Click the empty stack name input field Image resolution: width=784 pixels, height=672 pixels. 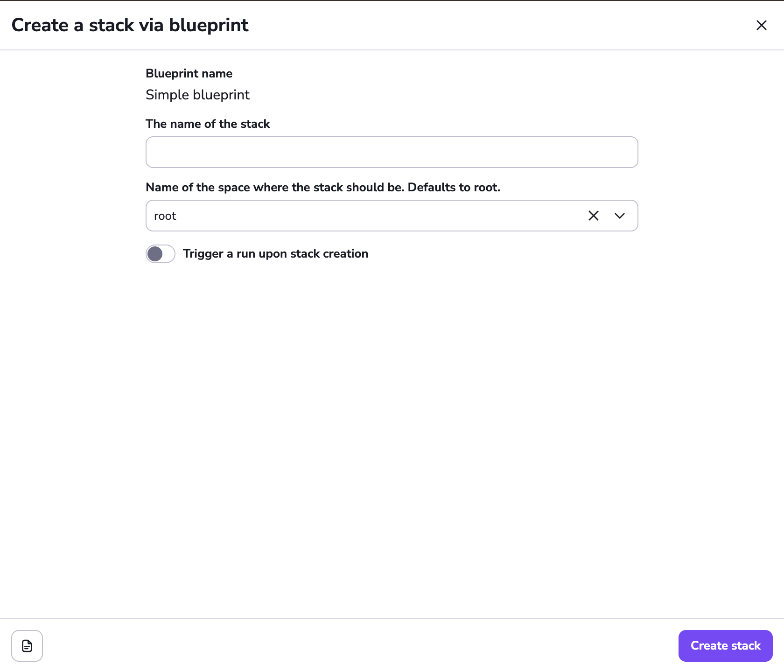click(x=391, y=152)
